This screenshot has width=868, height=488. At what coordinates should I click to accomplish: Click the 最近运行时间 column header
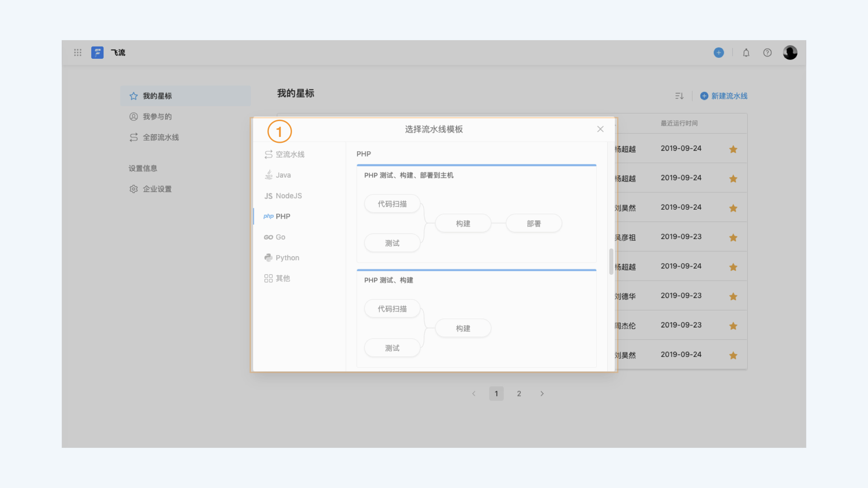tap(679, 123)
